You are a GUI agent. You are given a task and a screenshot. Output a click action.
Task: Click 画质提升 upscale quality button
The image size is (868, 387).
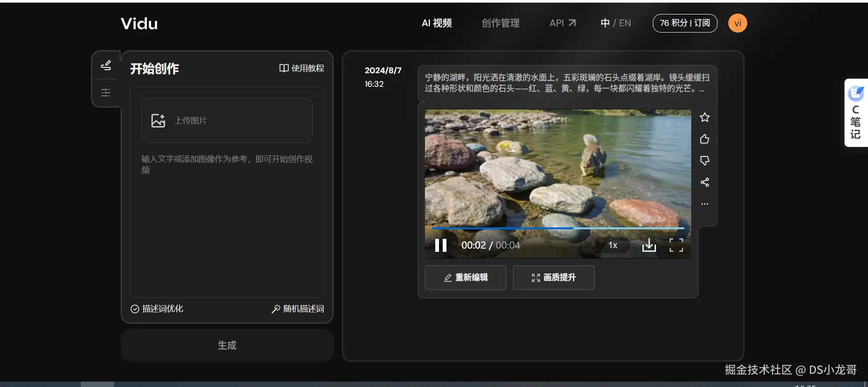pyautogui.click(x=553, y=278)
